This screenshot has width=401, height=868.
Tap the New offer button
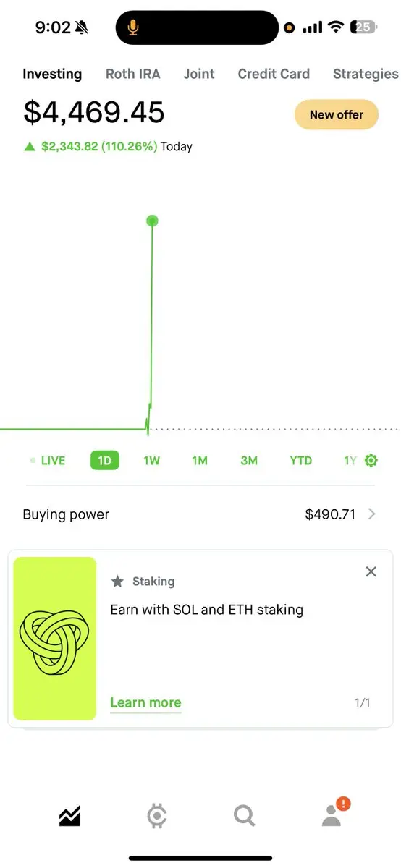pyautogui.click(x=337, y=114)
